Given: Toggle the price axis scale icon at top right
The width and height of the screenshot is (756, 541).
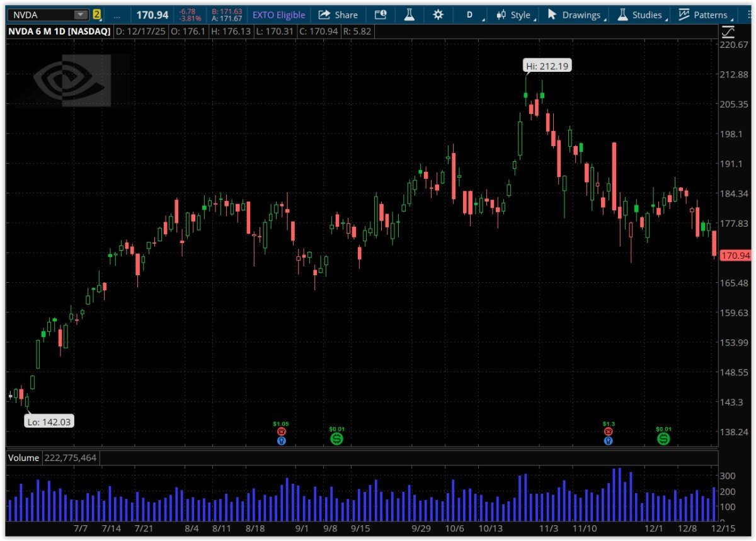Looking at the screenshot, I should pos(728,31).
